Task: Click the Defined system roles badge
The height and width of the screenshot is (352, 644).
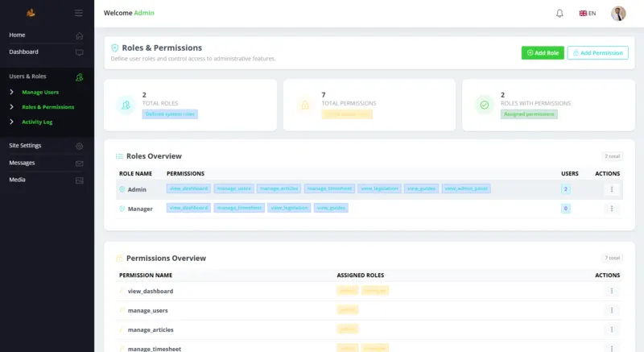Action: [170, 114]
